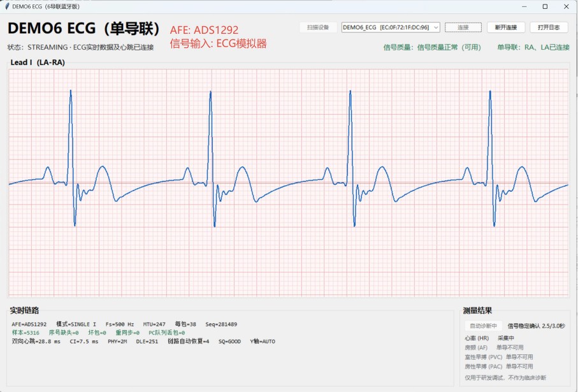Click the Y轴=AUTO value

tap(263, 342)
